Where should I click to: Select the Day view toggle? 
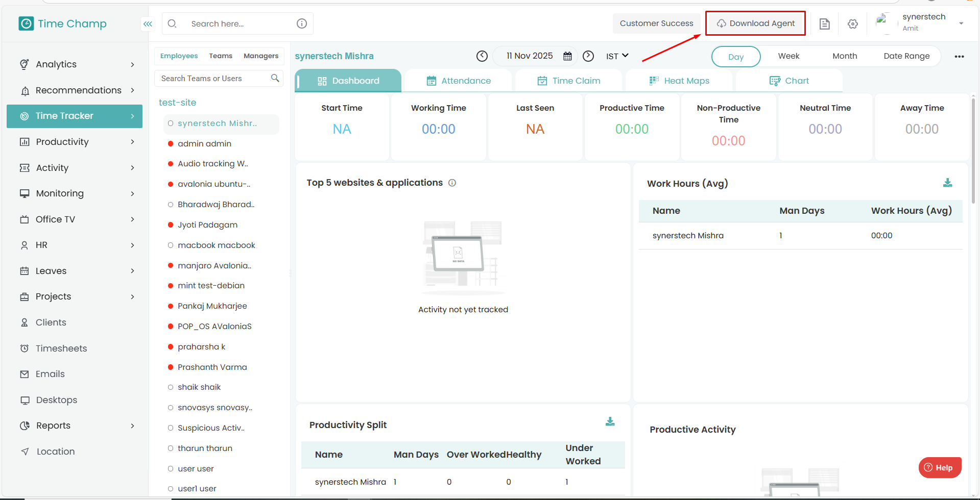(735, 57)
